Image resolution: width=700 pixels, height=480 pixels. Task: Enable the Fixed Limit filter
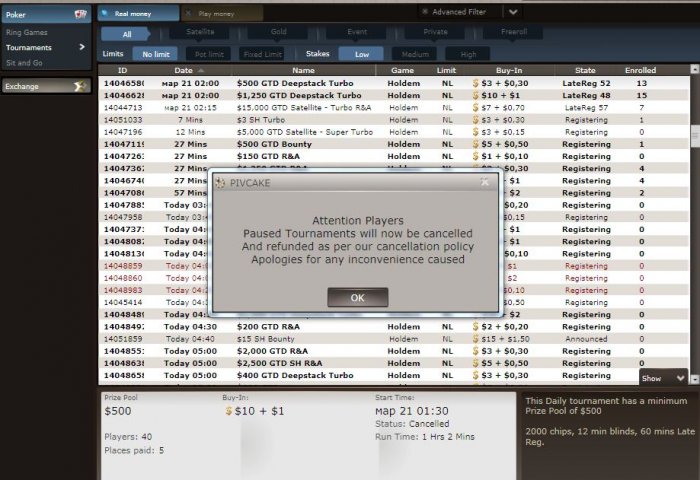tap(262, 54)
